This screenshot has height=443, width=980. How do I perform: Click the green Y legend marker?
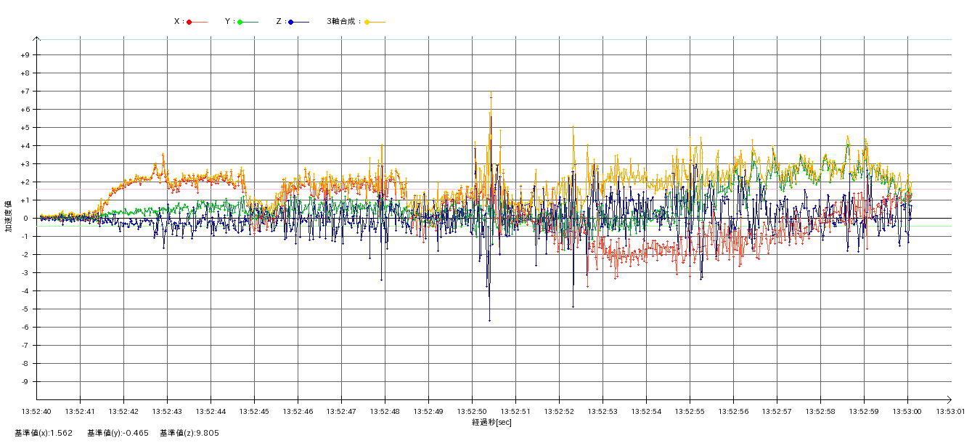[240, 22]
